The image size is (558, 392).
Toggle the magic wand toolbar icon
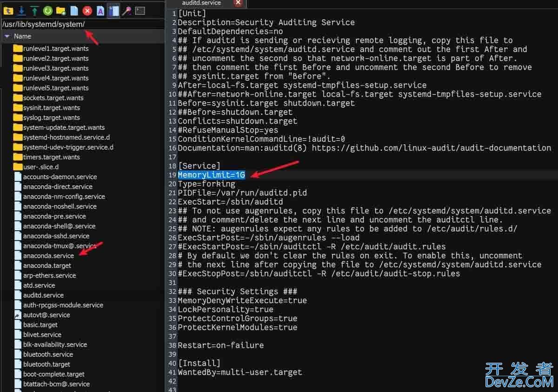click(x=126, y=10)
